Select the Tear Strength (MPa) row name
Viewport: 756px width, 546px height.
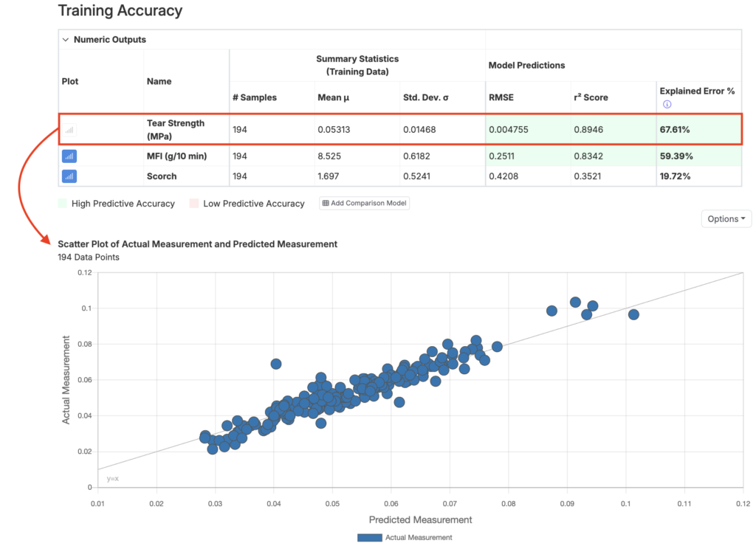[x=175, y=129]
